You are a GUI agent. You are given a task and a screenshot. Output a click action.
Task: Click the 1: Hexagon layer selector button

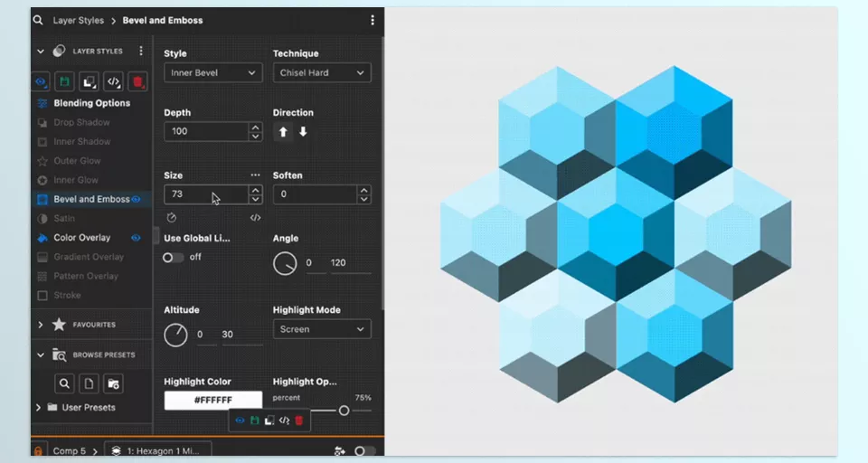(x=158, y=451)
